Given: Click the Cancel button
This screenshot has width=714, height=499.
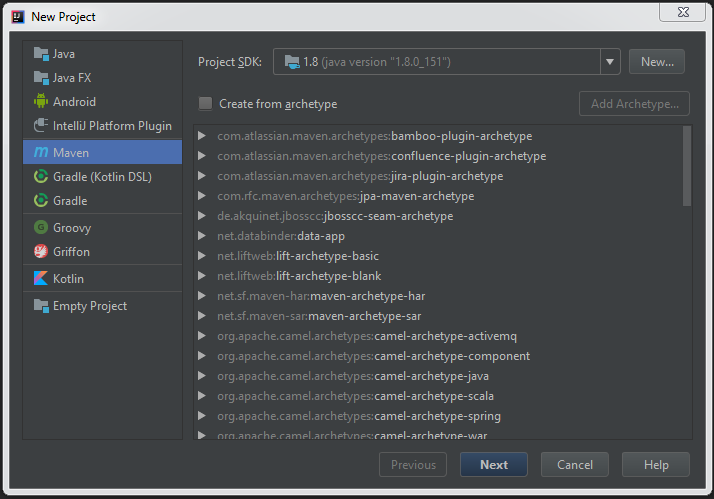Looking at the screenshot, I should (x=575, y=464).
